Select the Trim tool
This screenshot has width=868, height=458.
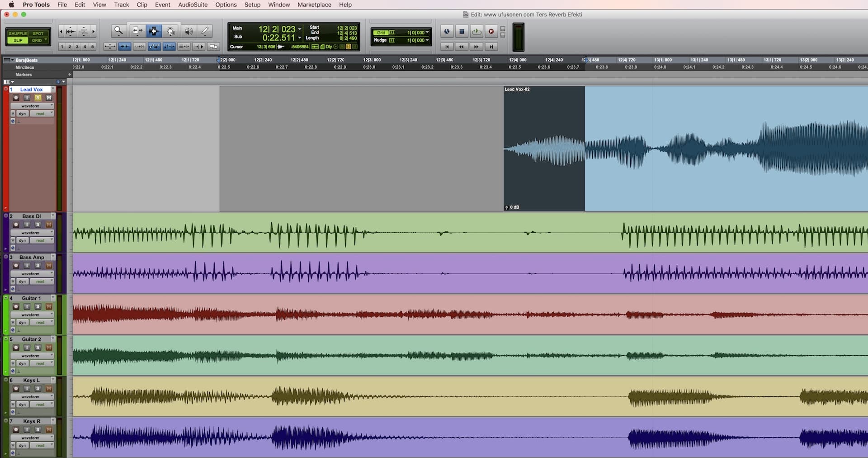pyautogui.click(x=136, y=31)
